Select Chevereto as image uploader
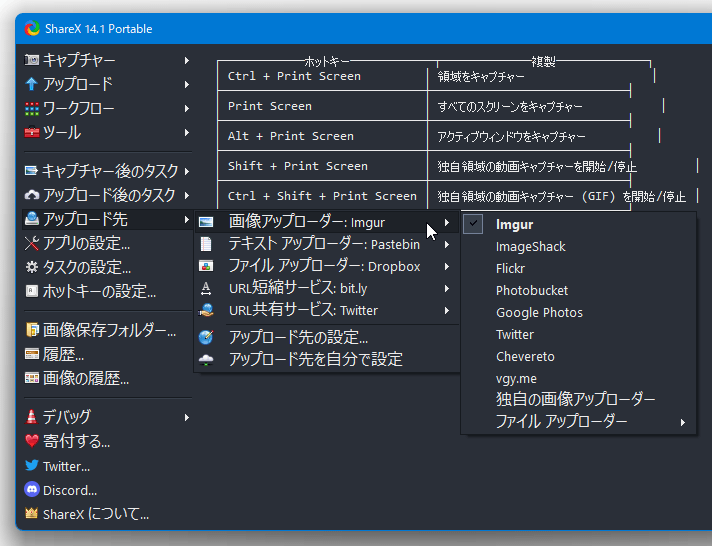 click(x=578, y=357)
